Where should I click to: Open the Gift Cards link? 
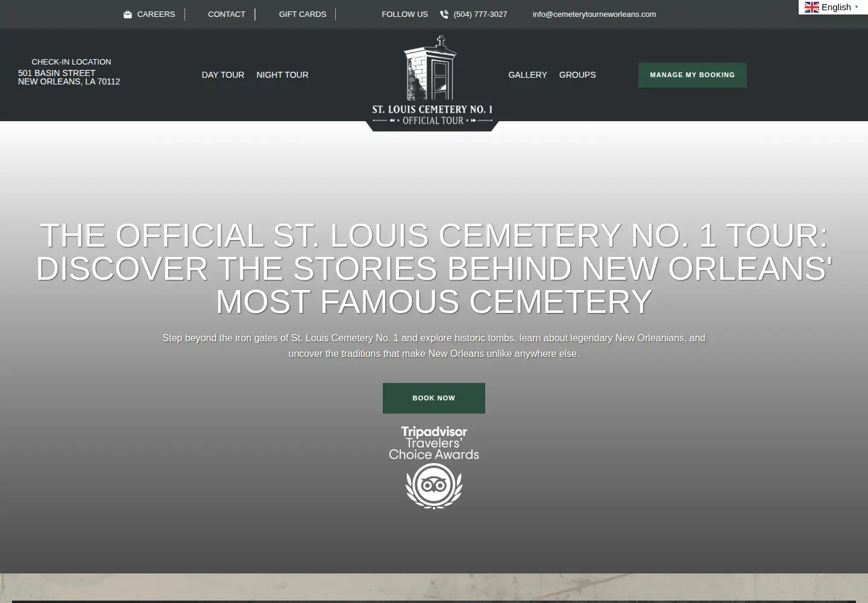[x=303, y=14]
